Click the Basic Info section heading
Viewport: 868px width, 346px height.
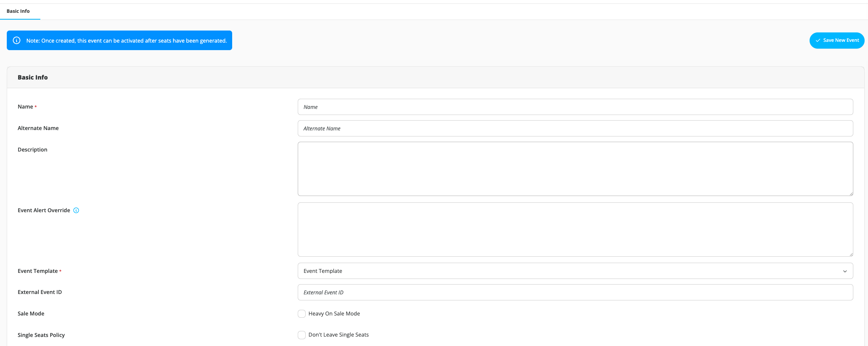[x=33, y=77]
